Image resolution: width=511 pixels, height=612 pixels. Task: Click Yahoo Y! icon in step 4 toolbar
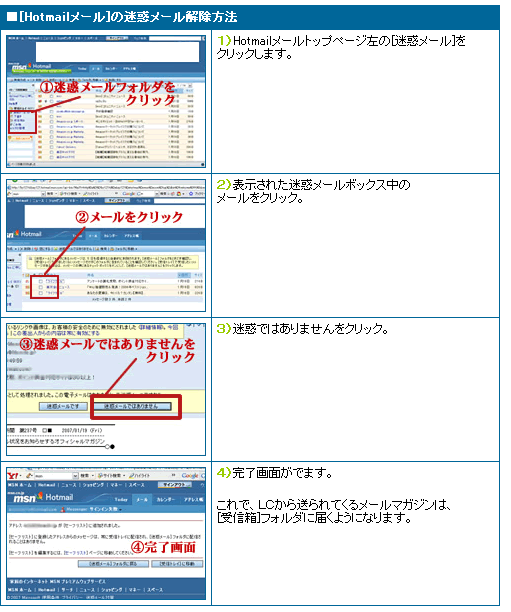(14, 476)
